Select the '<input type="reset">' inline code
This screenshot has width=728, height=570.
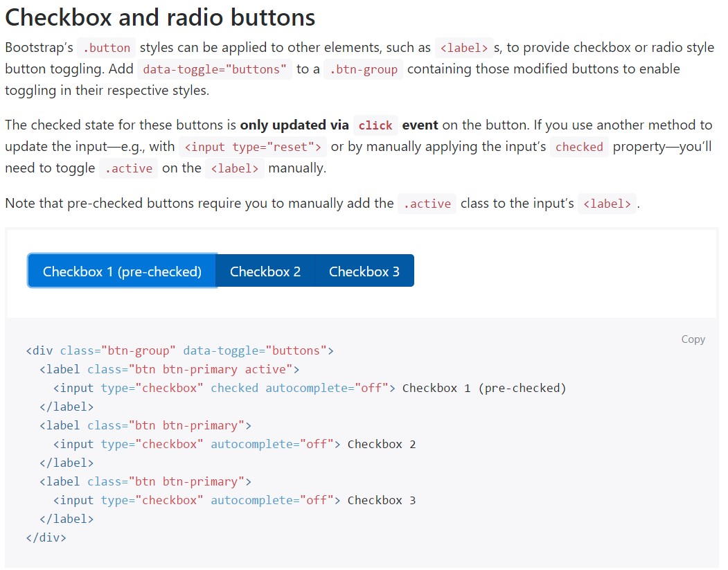coord(252,146)
